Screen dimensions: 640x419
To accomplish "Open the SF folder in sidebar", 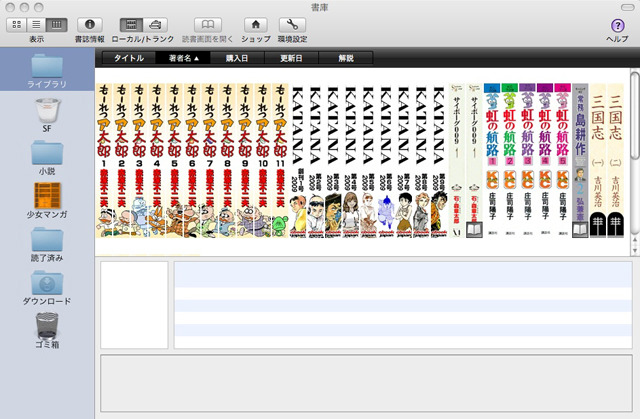I will 47,115.
